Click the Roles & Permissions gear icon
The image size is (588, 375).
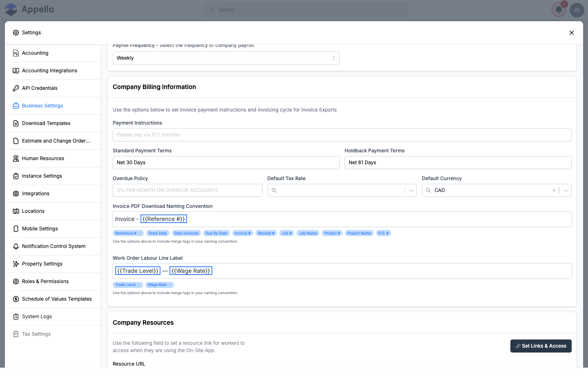click(x=16, y=281)
